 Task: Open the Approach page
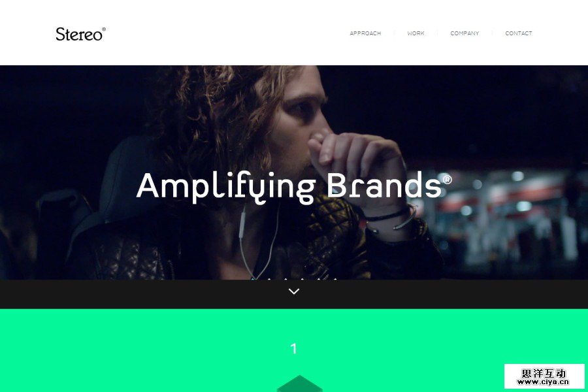[x=365, y=33]
